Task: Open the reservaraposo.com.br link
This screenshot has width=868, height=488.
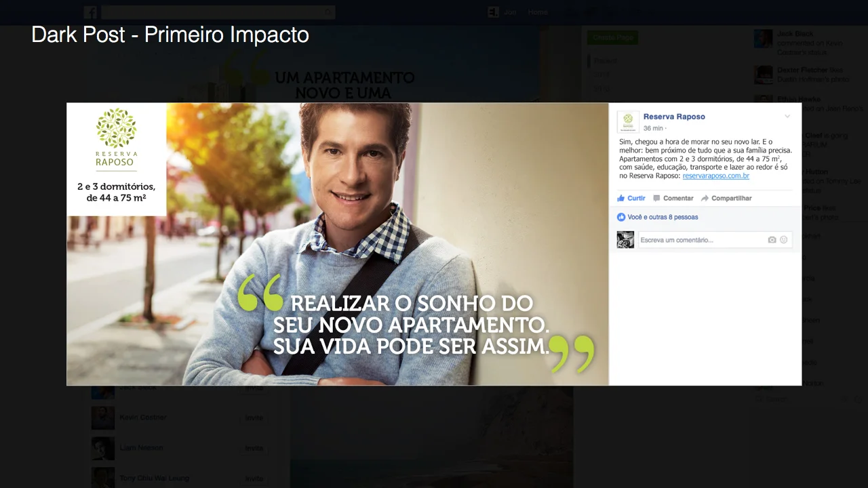Action: pos(716,176)
